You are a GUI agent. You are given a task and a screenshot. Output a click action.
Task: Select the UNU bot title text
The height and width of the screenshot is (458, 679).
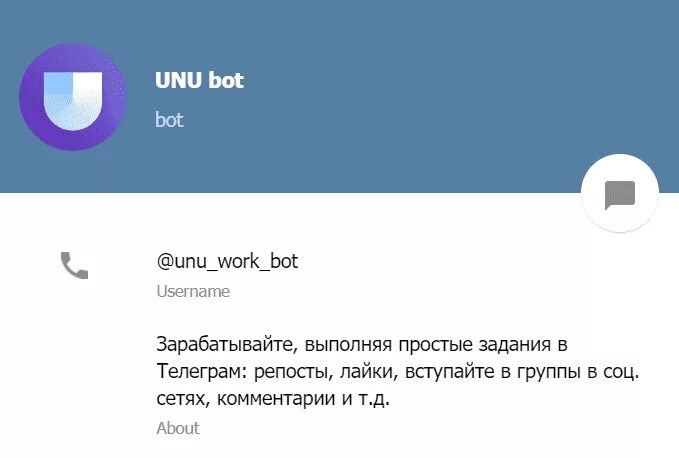(x=199, y=80)
